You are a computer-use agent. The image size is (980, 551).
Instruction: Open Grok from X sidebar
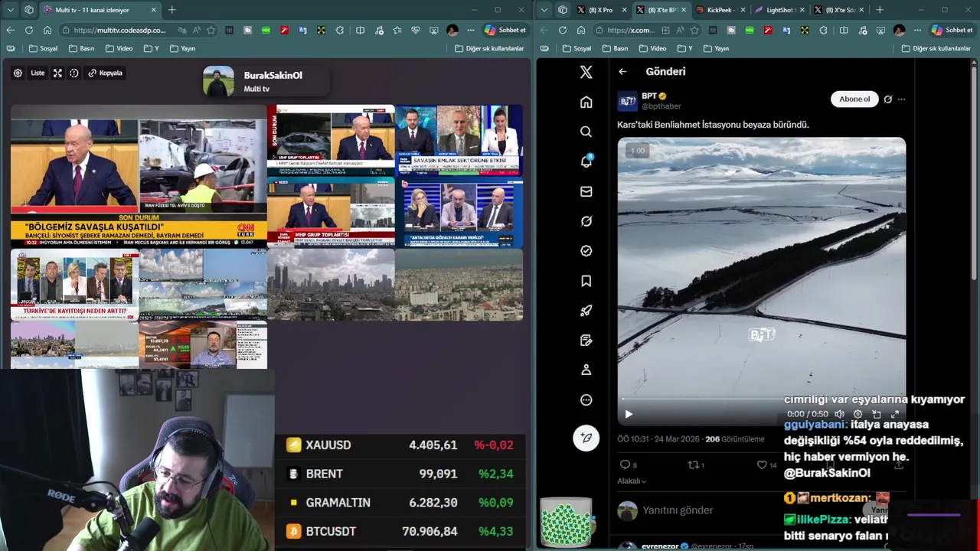point(586,221)
